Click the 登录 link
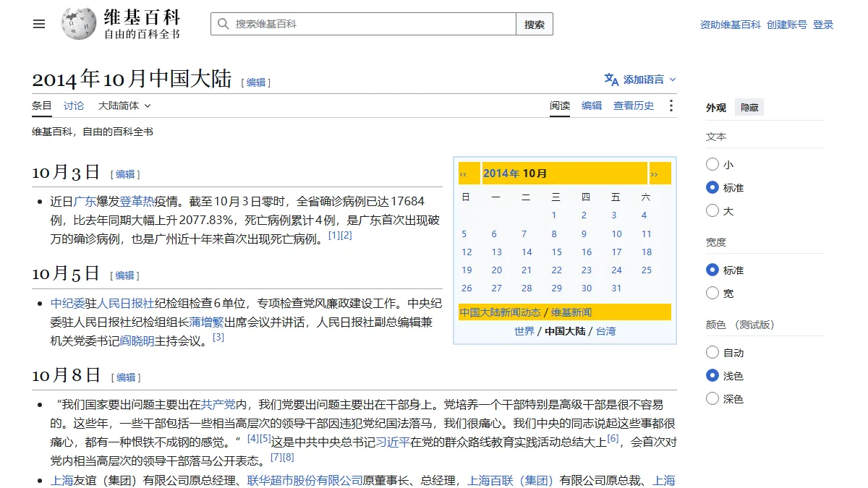The height and width of the screenshot is (488, 868). click(823, 25)
